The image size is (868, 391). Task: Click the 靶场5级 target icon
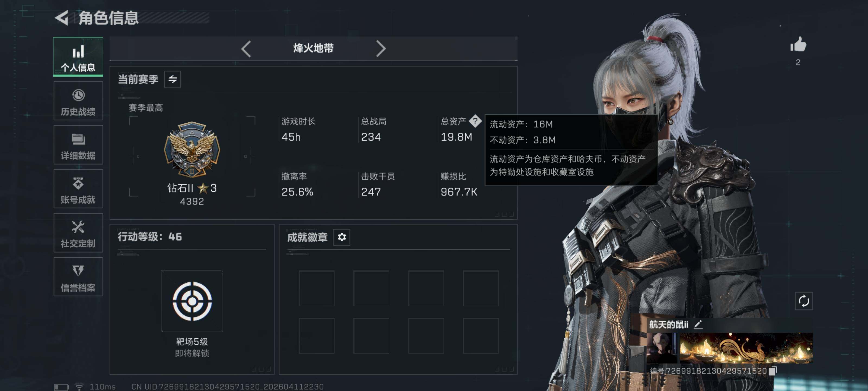pyautogui.click(x=192, y=301)
